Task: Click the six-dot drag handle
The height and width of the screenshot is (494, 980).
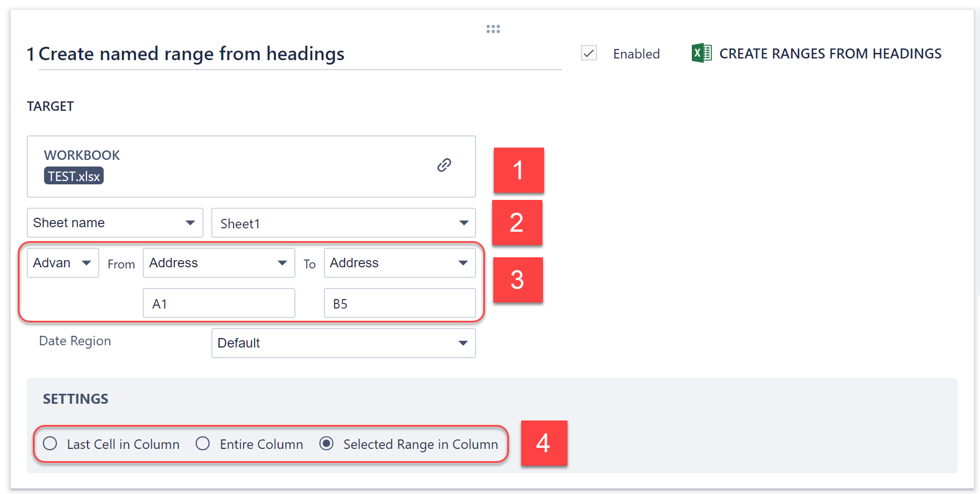Action: coord(493,29)
